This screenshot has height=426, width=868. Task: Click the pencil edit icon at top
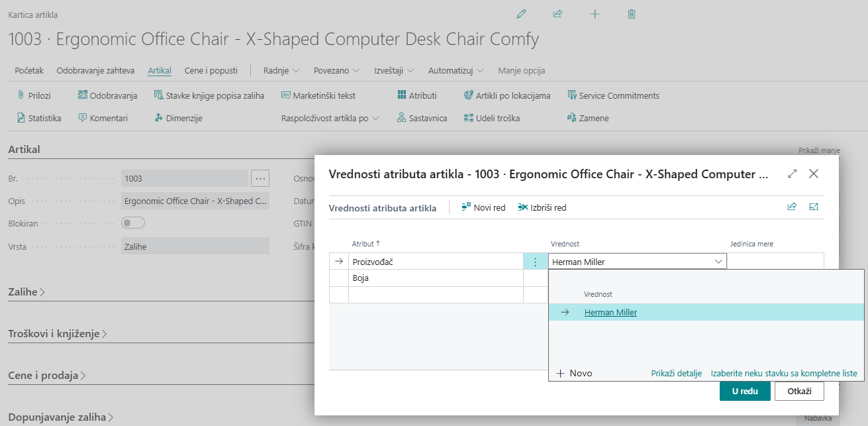click(521, 14)
